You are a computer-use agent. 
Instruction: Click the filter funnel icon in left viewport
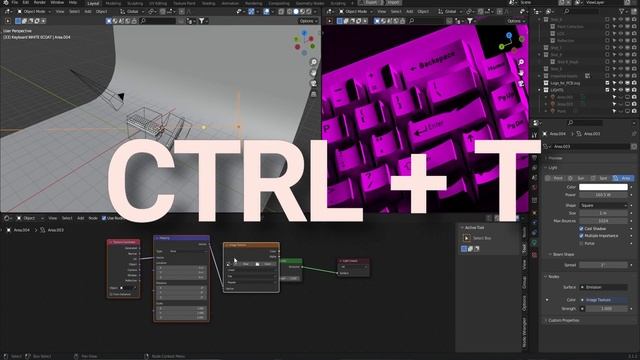[x=202, y=21]
